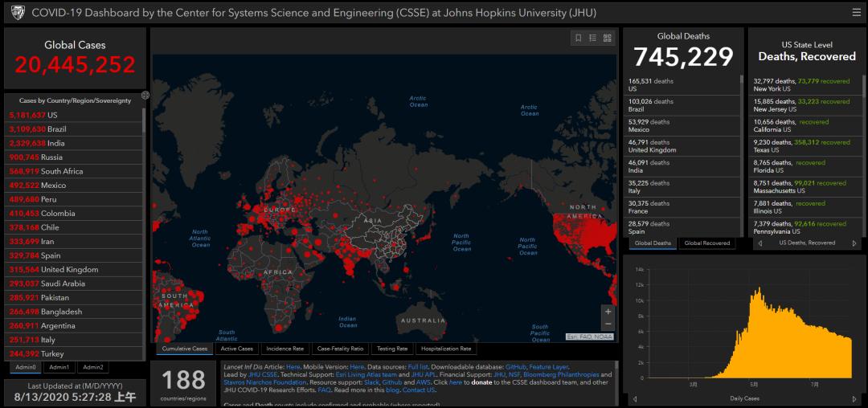The height and width of the screenshot is (408, 868).
Task: Open the hamburger menu in the header
Action: [856, 12]
